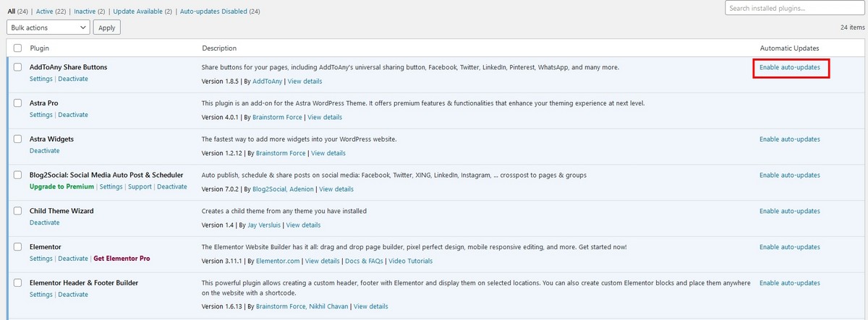Viewport: 868px width, 320px height.
Task: View details for Blog2Social plugin
Action: pos(336,189)
